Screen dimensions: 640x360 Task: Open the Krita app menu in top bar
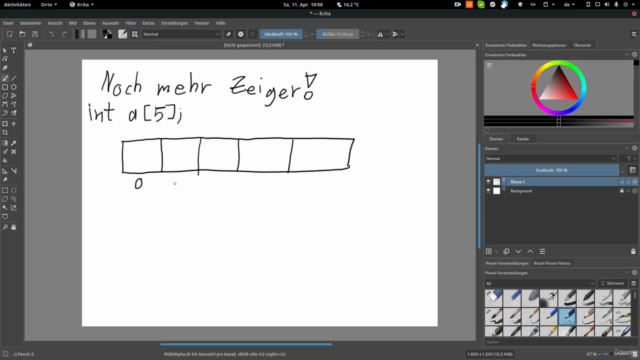click(82, 4)
